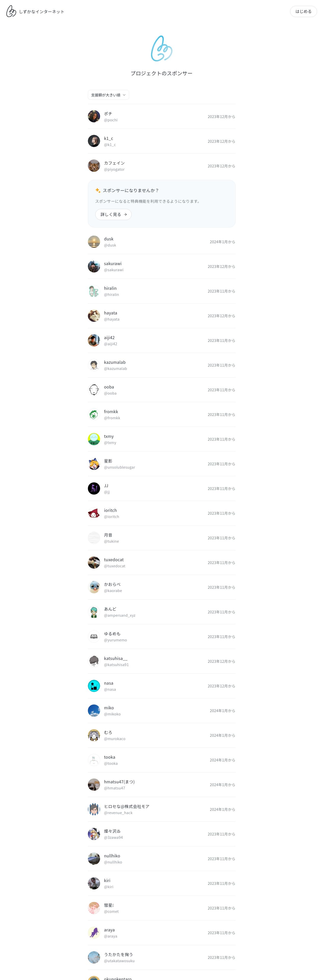Click the しずかなインターネット header logo icon
Screen dimensions: 327x980
pos(11,11)
